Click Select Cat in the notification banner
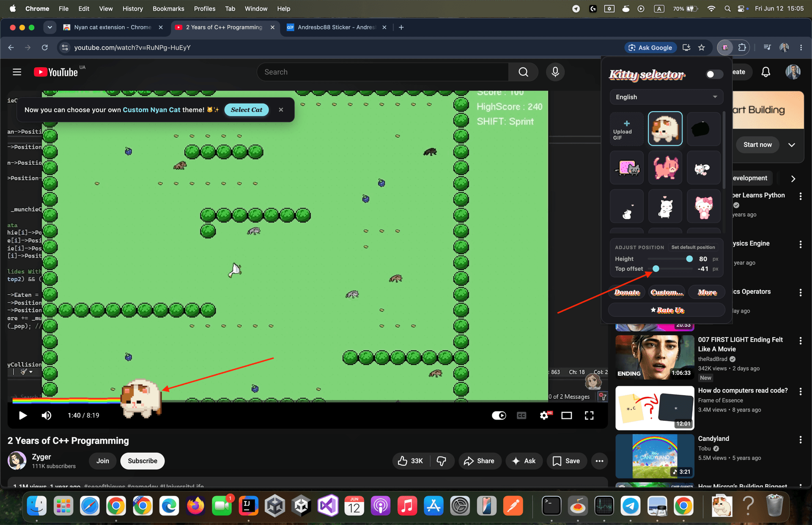 [247, 110]
